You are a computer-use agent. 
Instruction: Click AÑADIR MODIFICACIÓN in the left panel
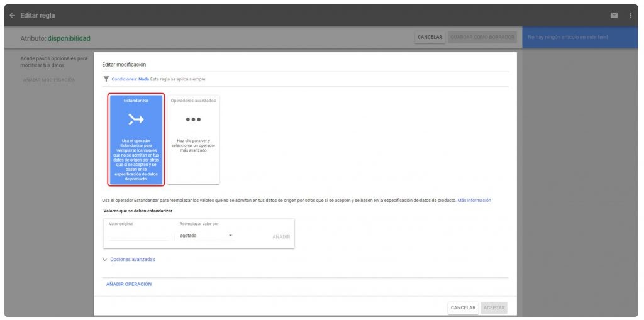[49, 80]
